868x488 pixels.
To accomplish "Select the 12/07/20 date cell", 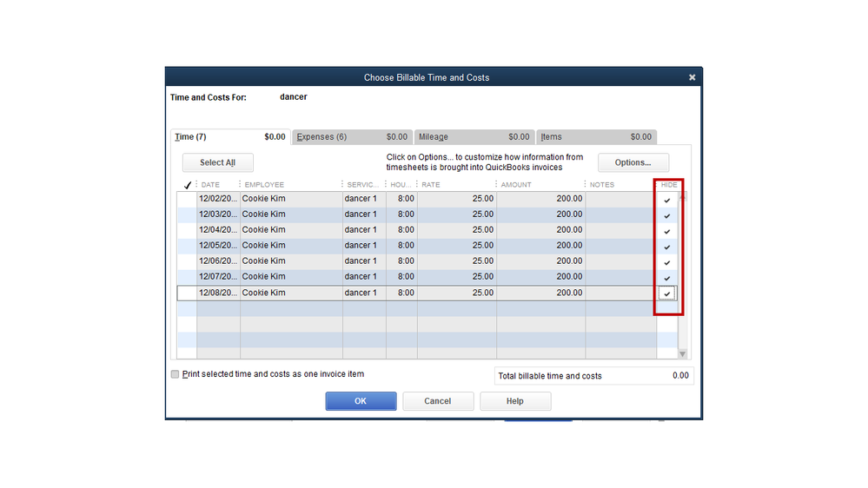I will click(x=218, y=276).
